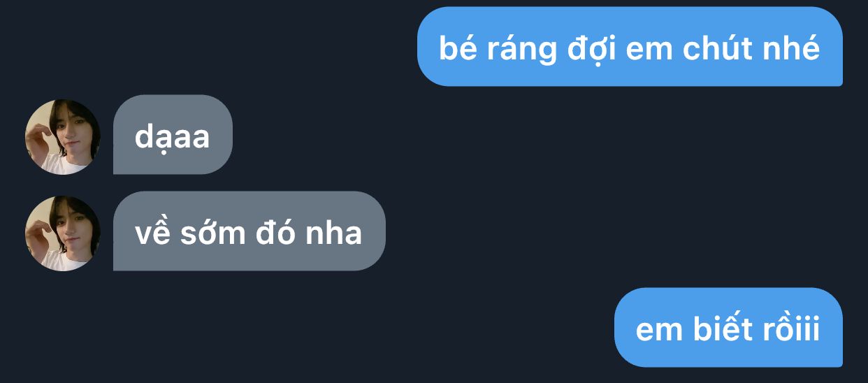Click the word "em" in the bottom blue bubble
Screen dimensions: 868x383
[x=660, y=331]
